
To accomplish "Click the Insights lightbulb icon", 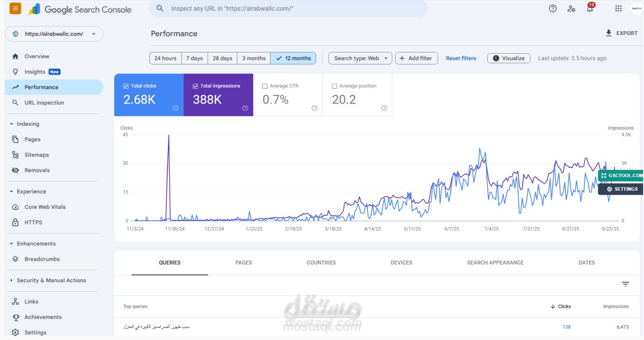I will tap(15, 72).
